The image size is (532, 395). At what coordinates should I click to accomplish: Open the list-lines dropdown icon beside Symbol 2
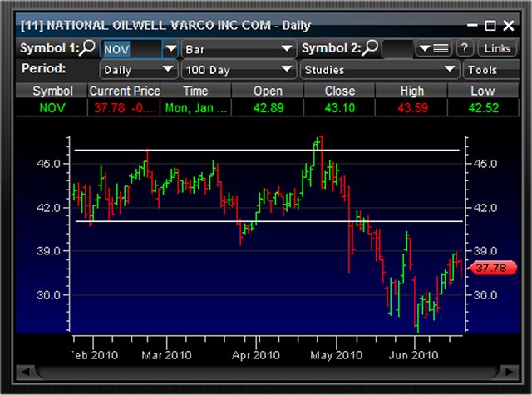(x=434, y=48)
